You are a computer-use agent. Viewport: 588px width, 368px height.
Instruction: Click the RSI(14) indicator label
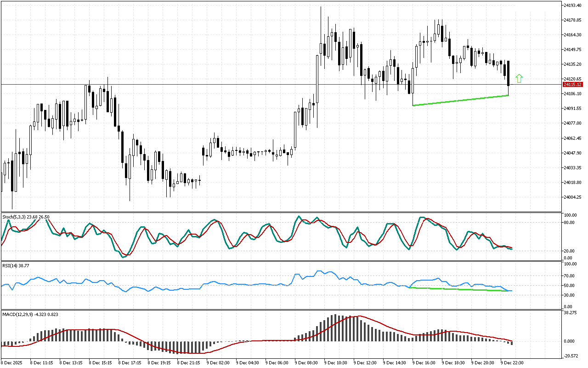pos(16,265)
